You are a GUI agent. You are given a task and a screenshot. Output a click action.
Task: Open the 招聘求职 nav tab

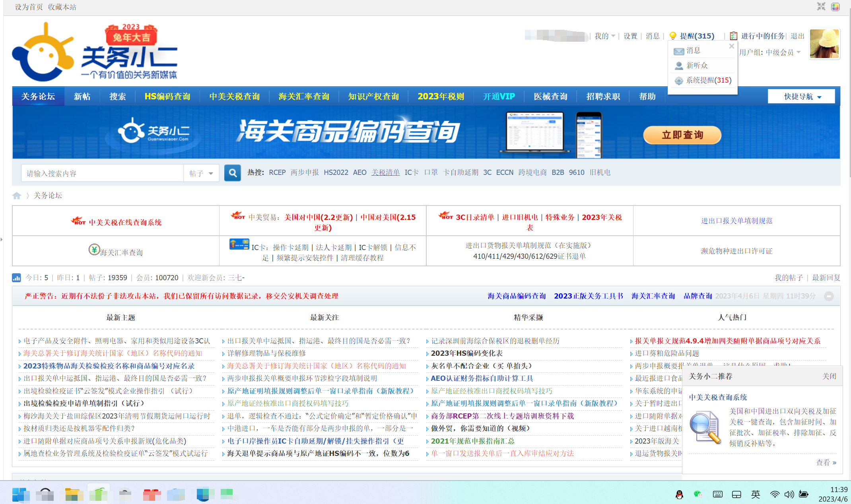pos(603,97)
